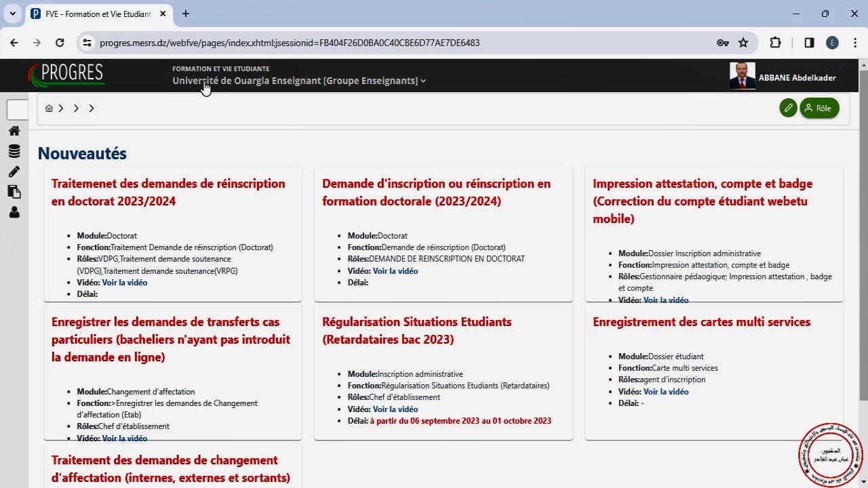The image size is (868, 488).
Task: Click the last breadcrumb chevron
Action: [x=92, y=108]
